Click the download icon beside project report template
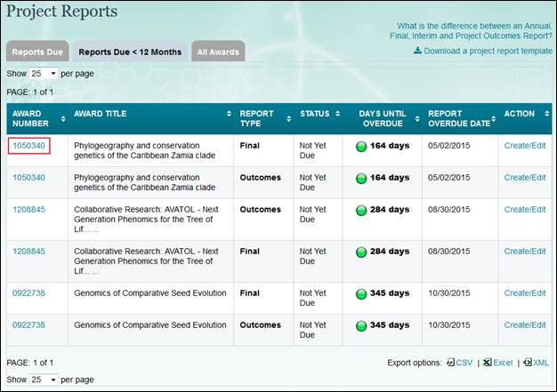This screenshot has width=557, height=392. 417,51
